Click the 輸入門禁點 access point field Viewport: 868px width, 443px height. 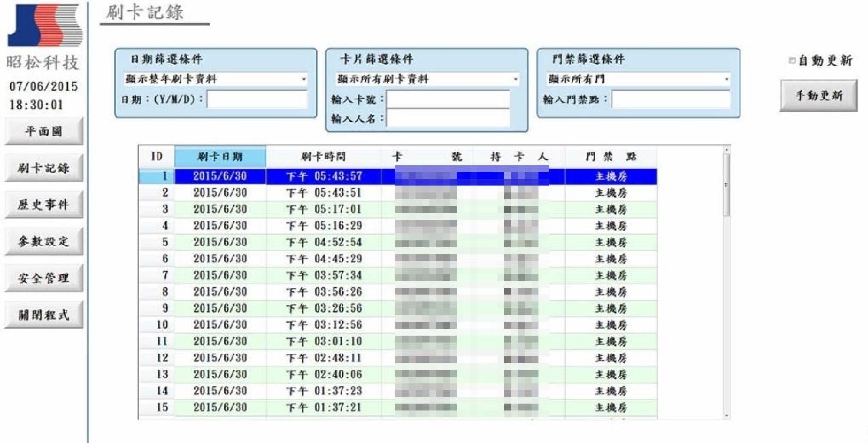671,99
